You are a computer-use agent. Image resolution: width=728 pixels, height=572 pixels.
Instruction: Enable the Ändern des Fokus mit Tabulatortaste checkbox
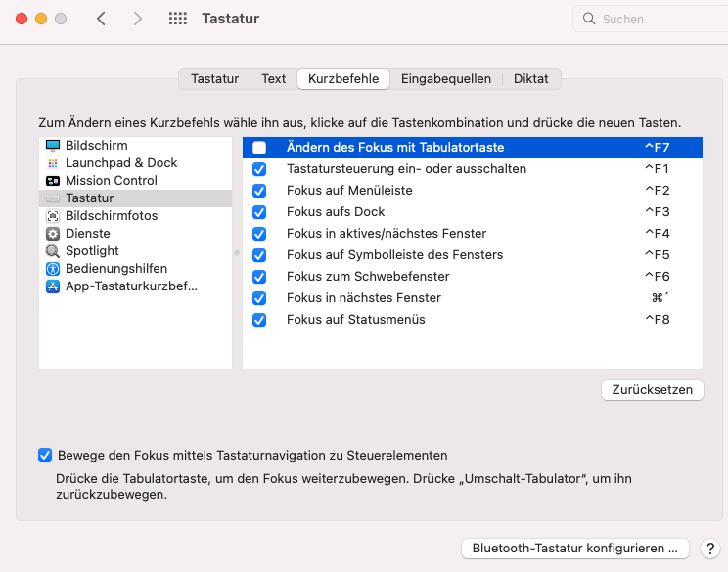point(259,148)
